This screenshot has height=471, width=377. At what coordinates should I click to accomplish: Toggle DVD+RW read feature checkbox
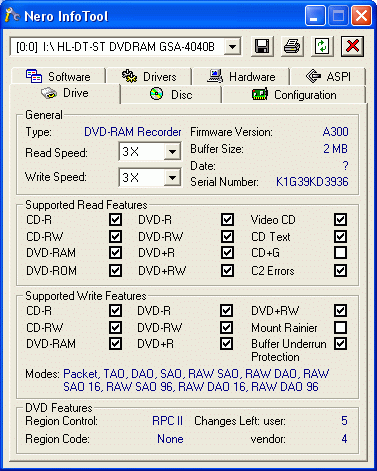[227, 270]
